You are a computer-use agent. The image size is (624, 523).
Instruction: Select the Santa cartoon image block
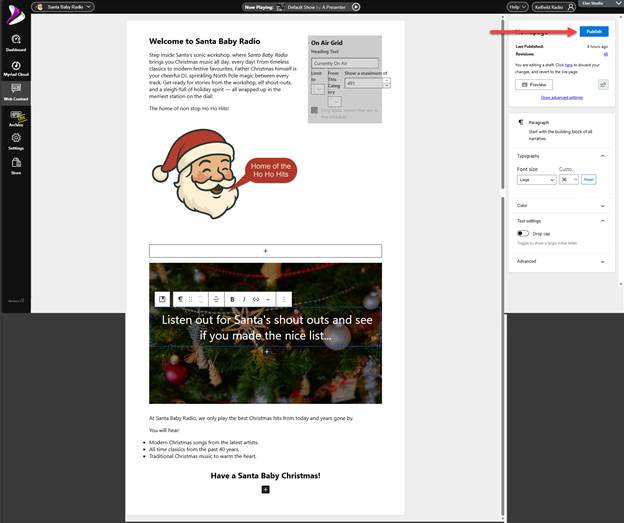[x=225, y=174]
